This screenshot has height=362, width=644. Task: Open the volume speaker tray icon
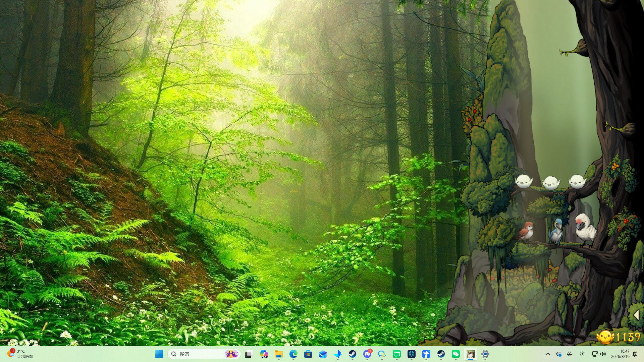603,354
